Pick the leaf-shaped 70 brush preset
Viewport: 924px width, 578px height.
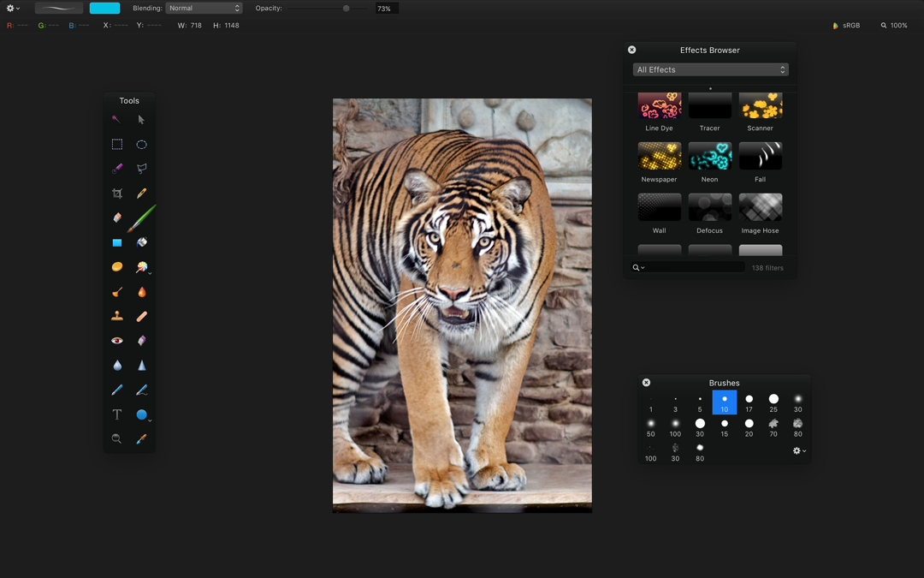(x=773, y=427)
